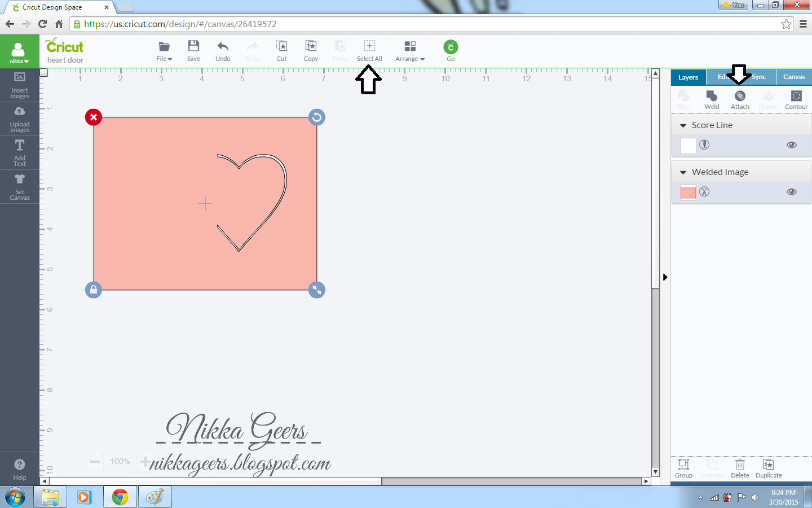This screenshot has width=812, height=508.
Task: Click the zoom percentage indicator
Action: (x=120, y=461)
